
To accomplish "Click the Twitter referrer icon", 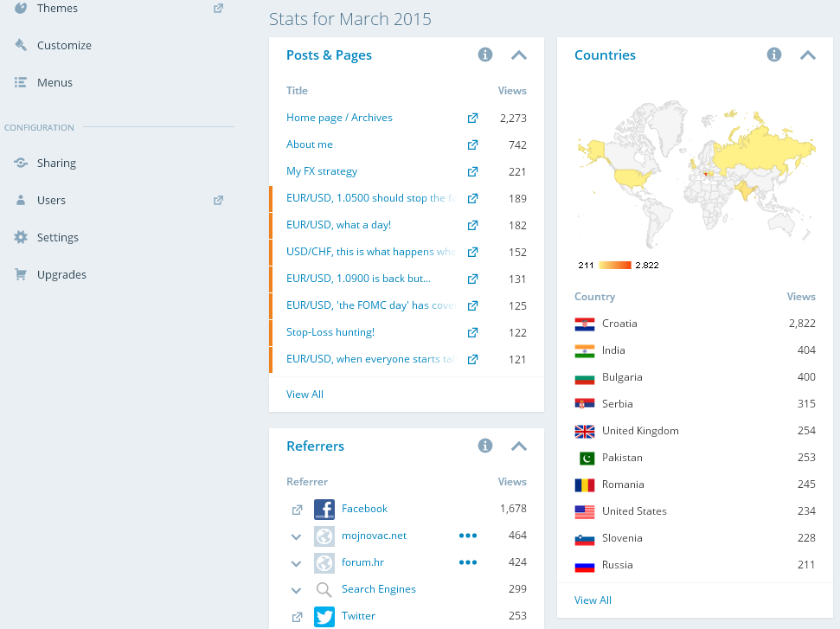I will click(324, 617).
